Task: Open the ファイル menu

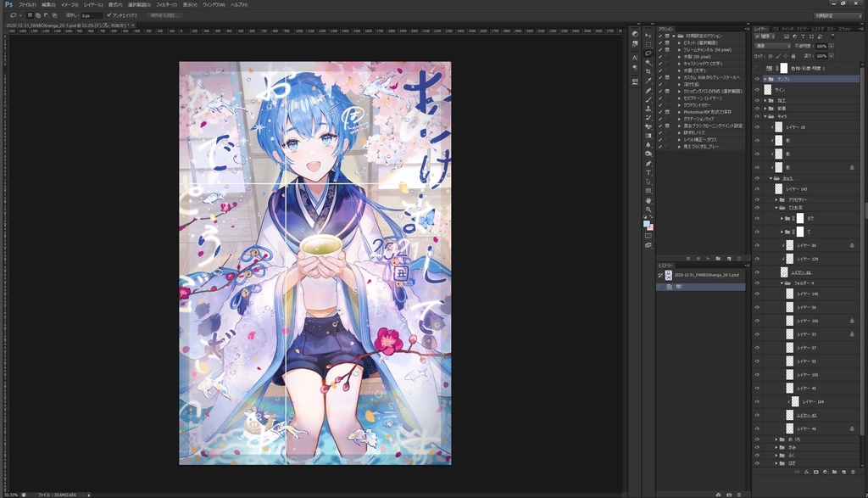Action: (27, 4)
